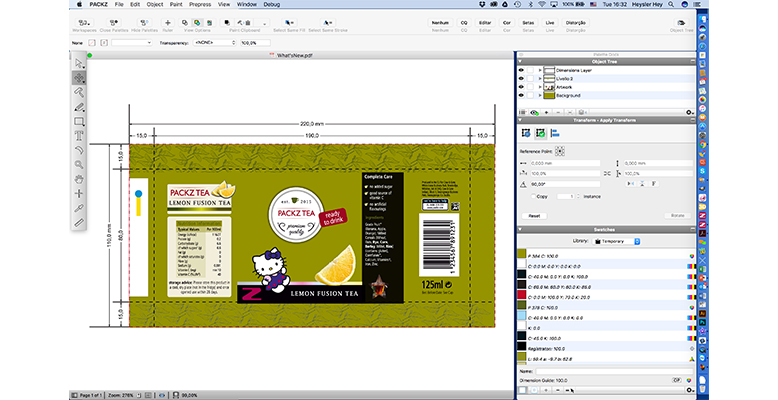Pick the pencil edit tool
Image resolution: width=778 pixels, height=400 pixels.
(x=79, y=107)
